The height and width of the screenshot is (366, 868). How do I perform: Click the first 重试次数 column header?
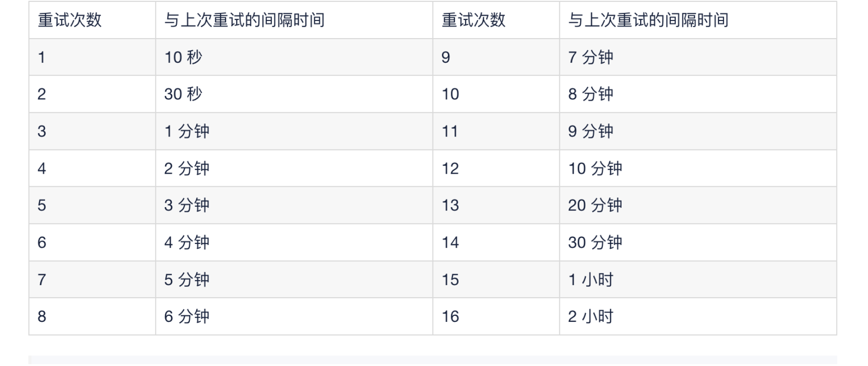[70, 20]
